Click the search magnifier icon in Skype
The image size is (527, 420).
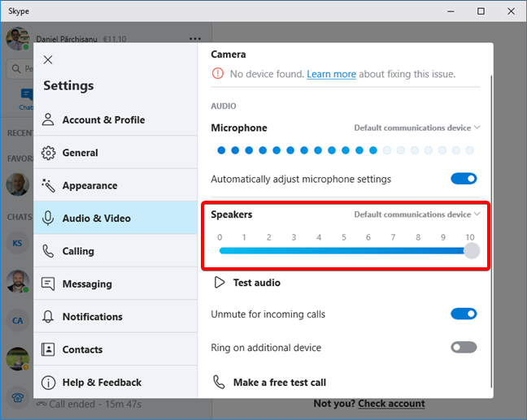tap(15, 69)
